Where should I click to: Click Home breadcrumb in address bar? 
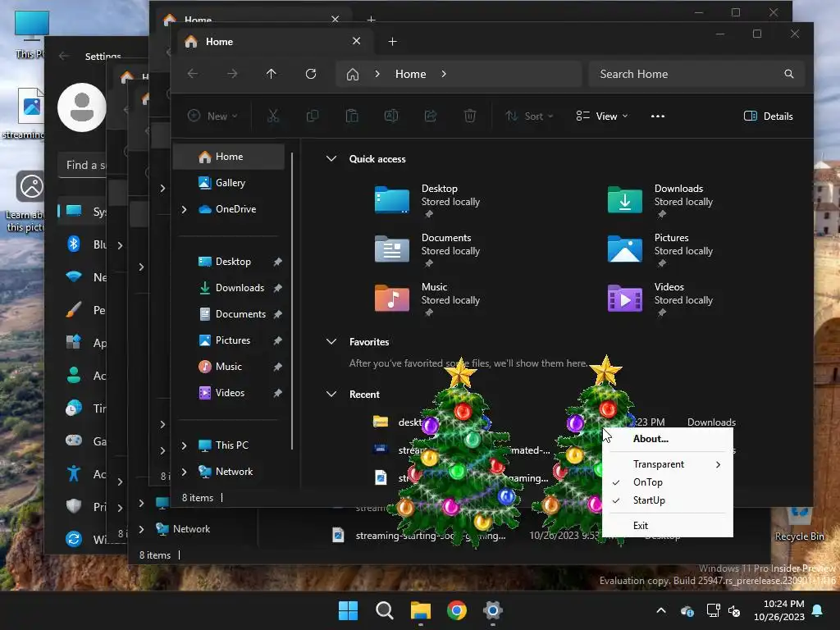point(411,74)
